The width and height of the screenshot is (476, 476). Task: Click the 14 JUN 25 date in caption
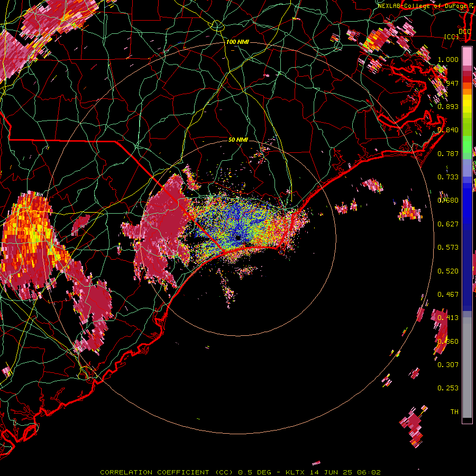pyautogui.click(x=331, y=472)
